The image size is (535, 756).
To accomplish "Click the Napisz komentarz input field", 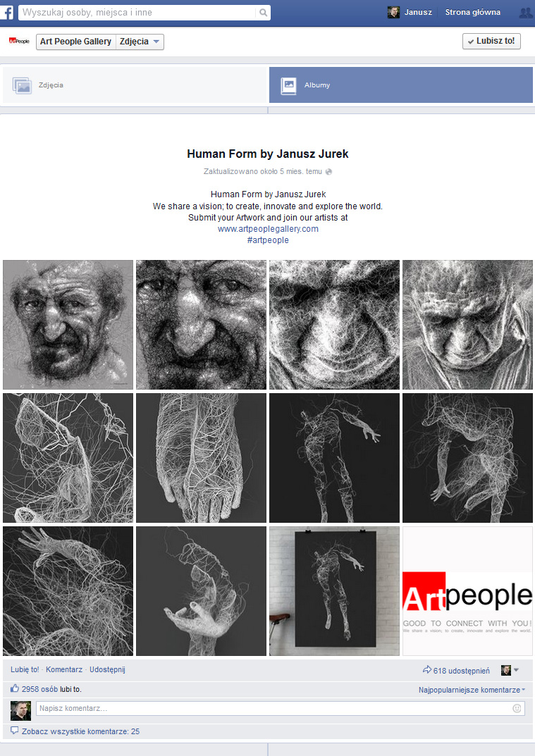I will 281,708.
